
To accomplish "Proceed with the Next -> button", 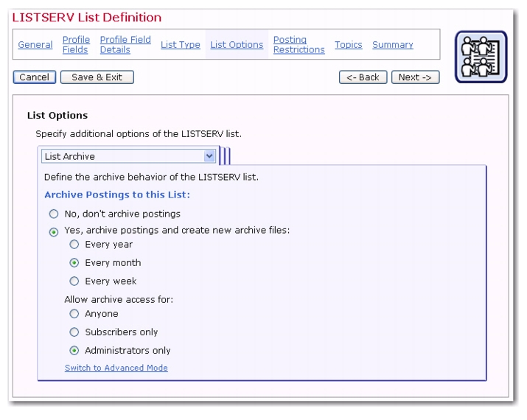I will [x=416, y=77].
